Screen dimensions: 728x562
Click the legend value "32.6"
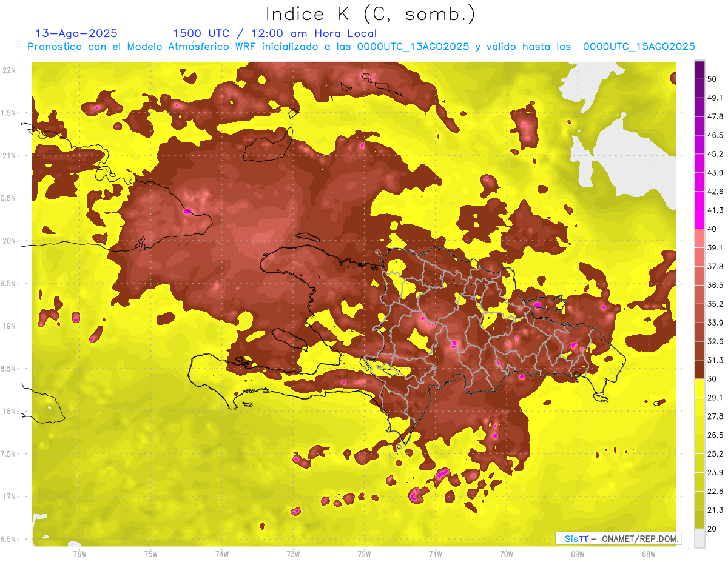click(x=715, y=341)
